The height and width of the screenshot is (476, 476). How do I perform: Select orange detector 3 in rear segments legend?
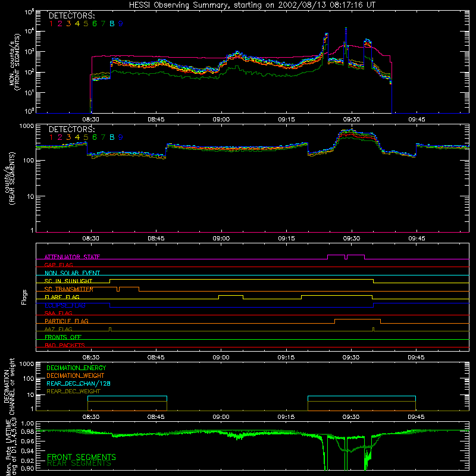point(68,137)
